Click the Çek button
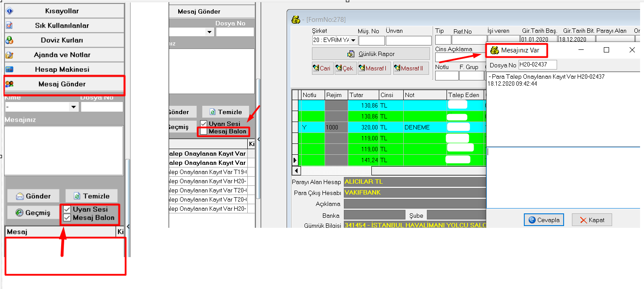This screenshot has width=644, height=289. (x=346, y=69)
